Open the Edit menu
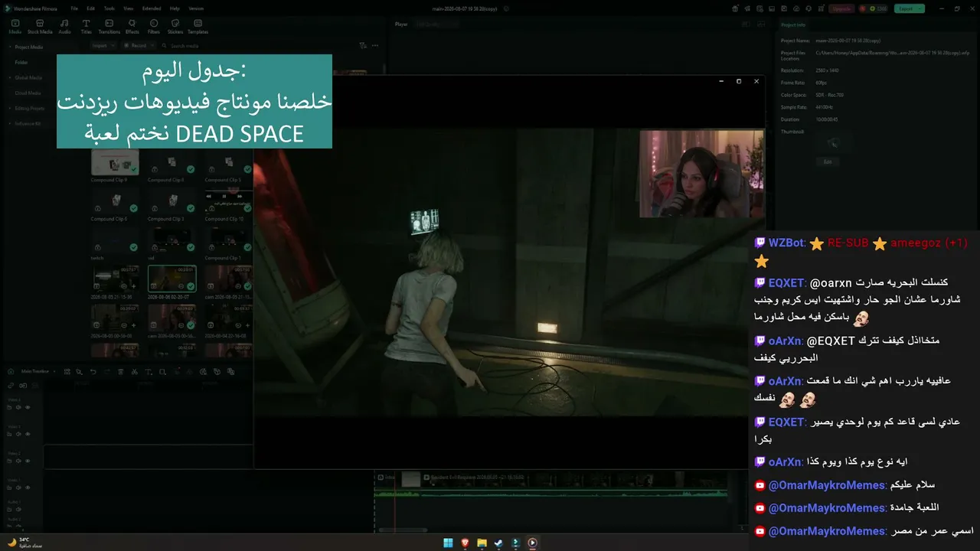The width and height of the screenshot is (980, 551). coord(90,8)
